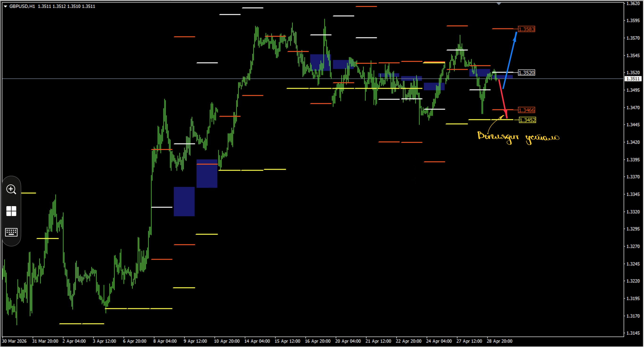The image size is (644, 347).
Task: Click the 1.3270 price scale value
Action: click(633, 246)
